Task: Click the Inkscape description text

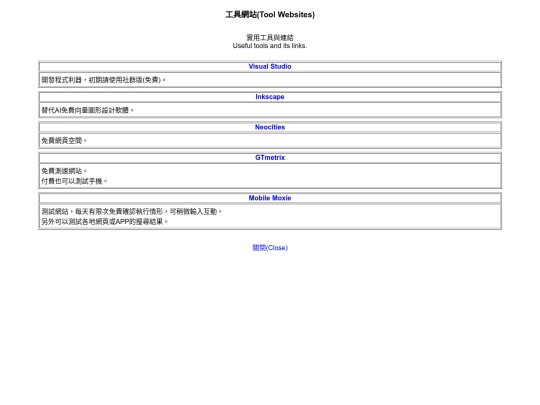Action: pyautogui.click(x=87, y=110)
